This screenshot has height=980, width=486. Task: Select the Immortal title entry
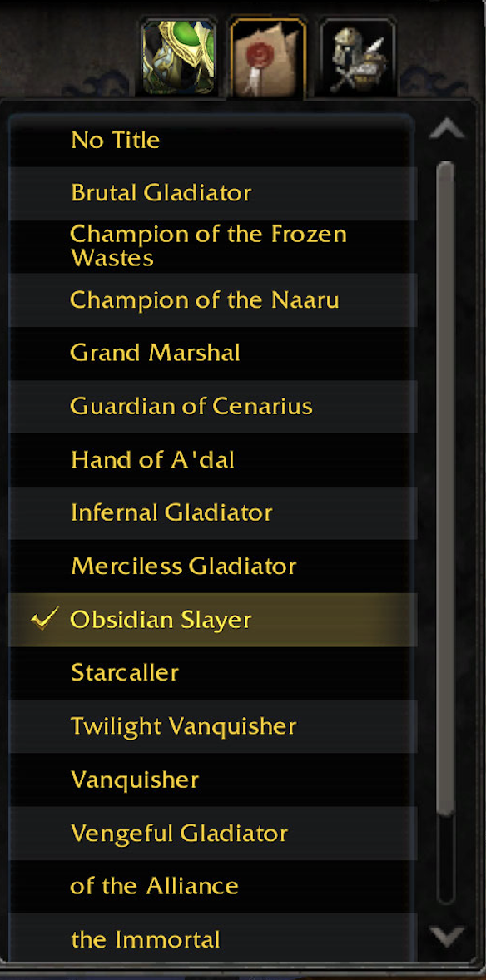[x=213, y=939]
